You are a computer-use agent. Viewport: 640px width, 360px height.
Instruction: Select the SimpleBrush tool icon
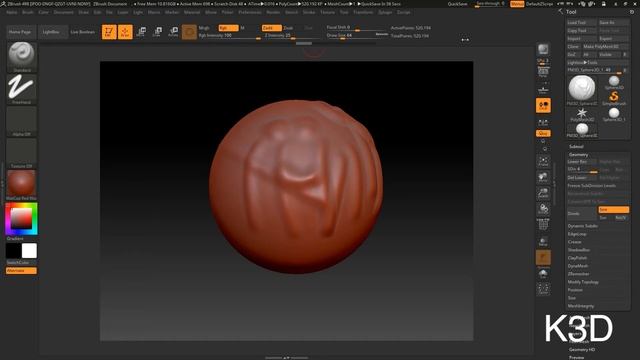614,98
